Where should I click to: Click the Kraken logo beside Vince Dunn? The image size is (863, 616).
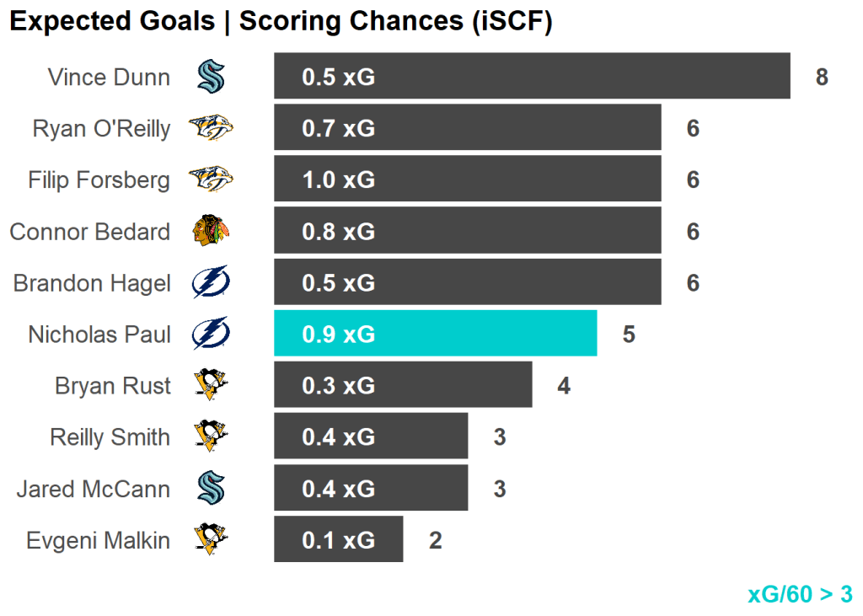click(210, 78)
